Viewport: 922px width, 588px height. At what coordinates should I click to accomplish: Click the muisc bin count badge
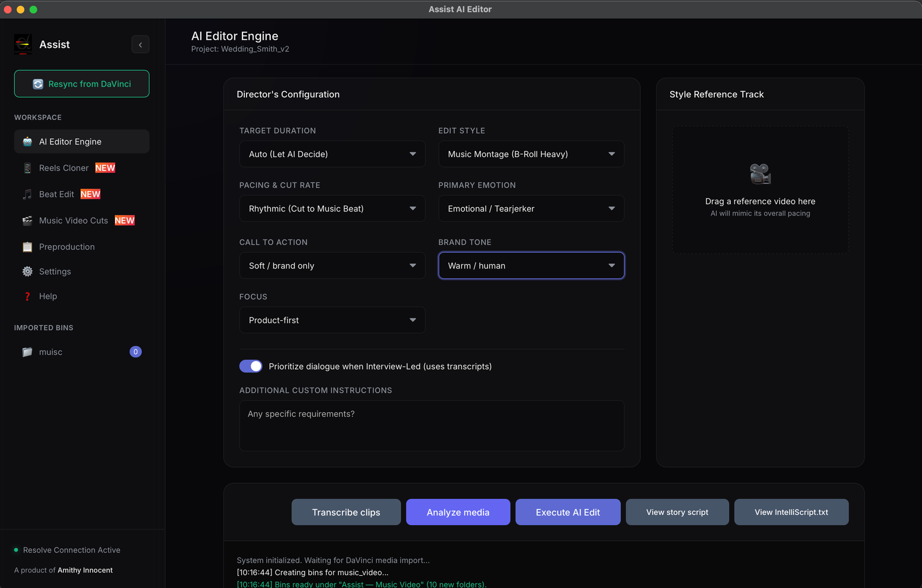pyautogui.click(x=135, y=352)
